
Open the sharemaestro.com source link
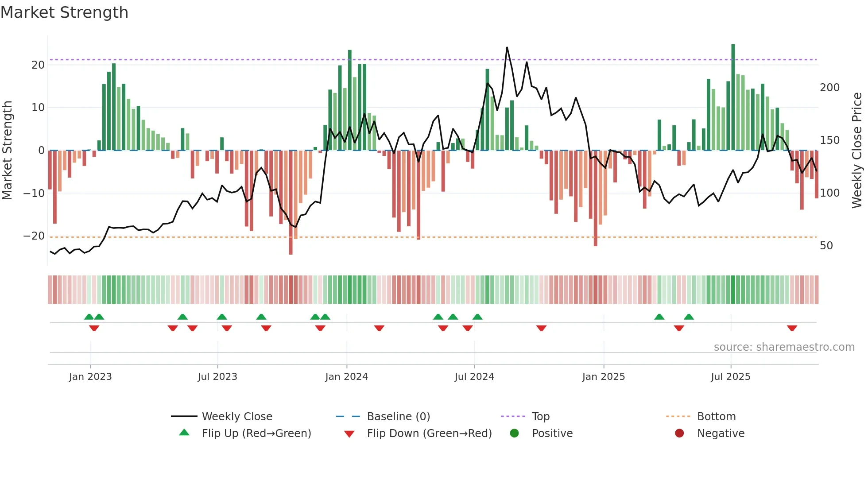(784, 347)
